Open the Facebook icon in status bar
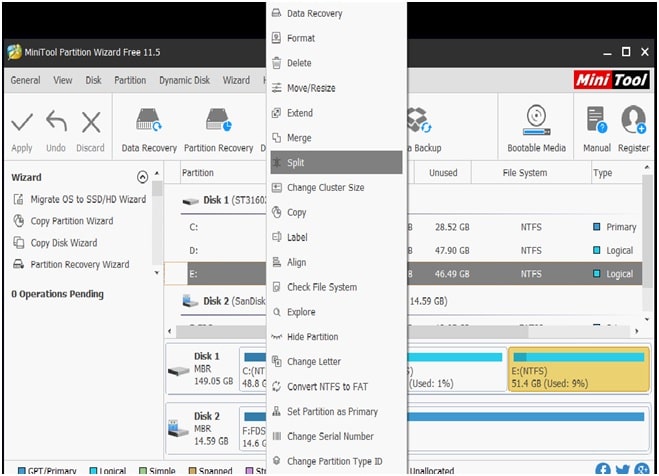Viewport: 659px width, 476px height. 603,470
